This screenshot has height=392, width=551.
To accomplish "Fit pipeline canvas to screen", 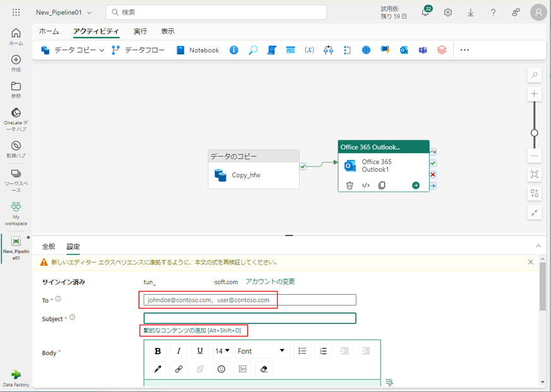I will [x=535, y=174].
